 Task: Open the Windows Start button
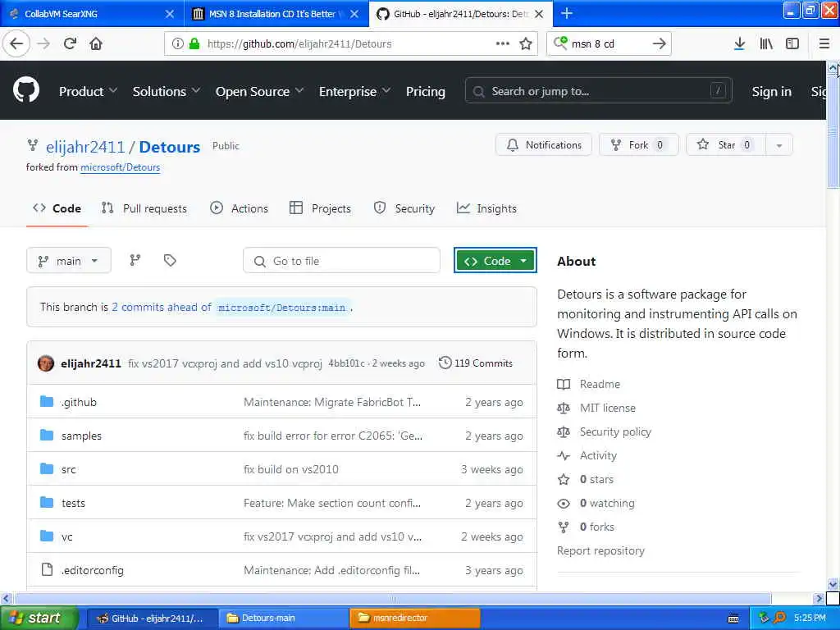[39, 618]
